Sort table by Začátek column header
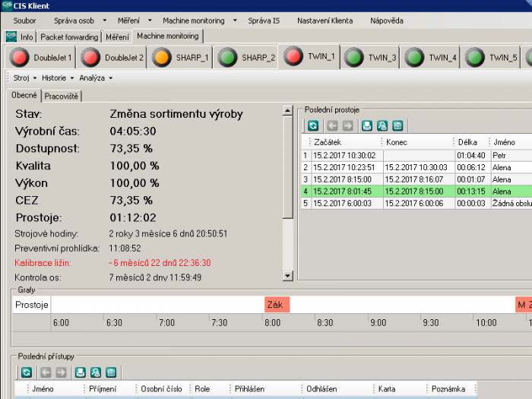 (x=340, y=142)
